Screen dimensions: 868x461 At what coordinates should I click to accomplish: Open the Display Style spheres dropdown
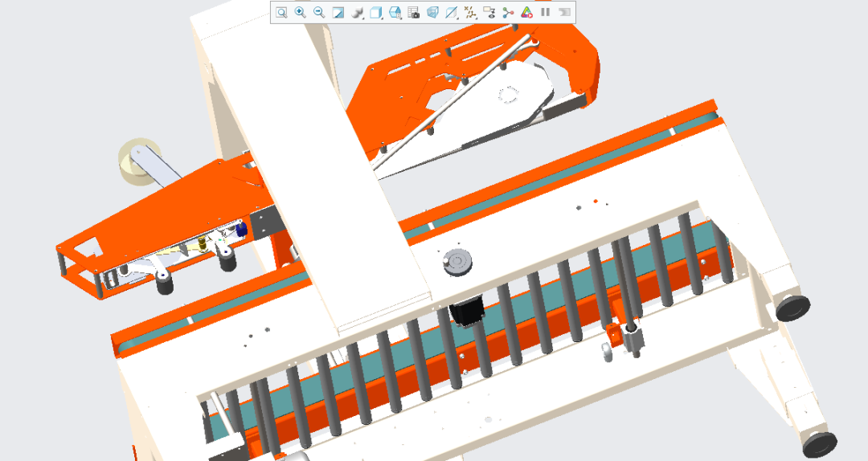tap(357, 12)
